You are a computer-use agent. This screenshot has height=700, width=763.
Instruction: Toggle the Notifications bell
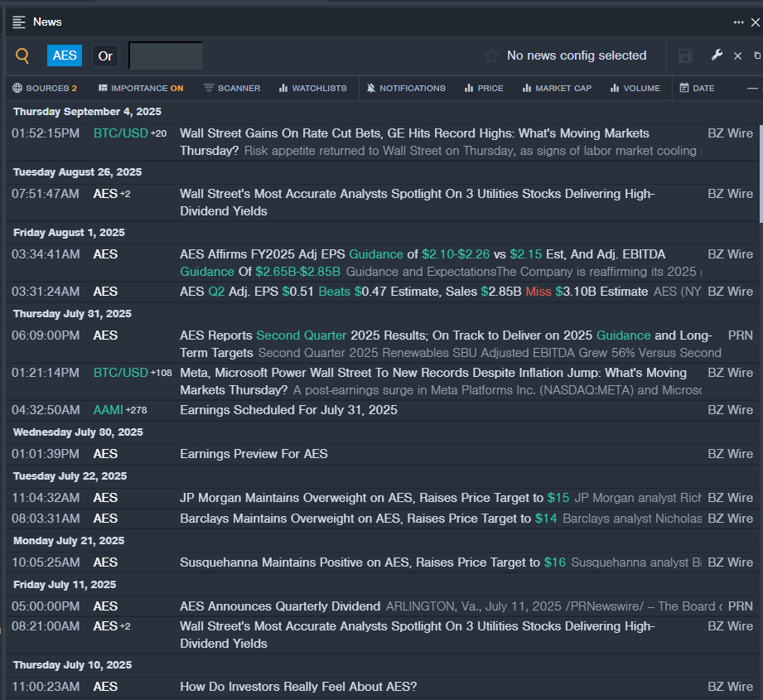coord(406,88)
